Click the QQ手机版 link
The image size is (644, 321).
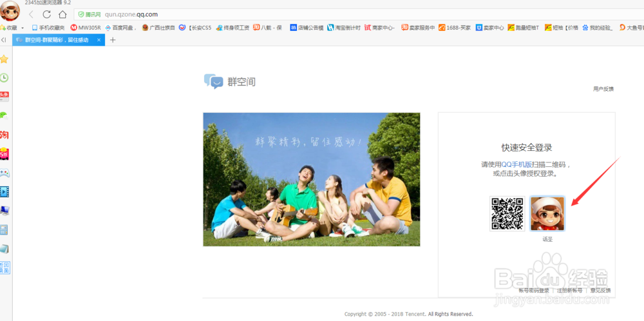(x=516, y=164)
